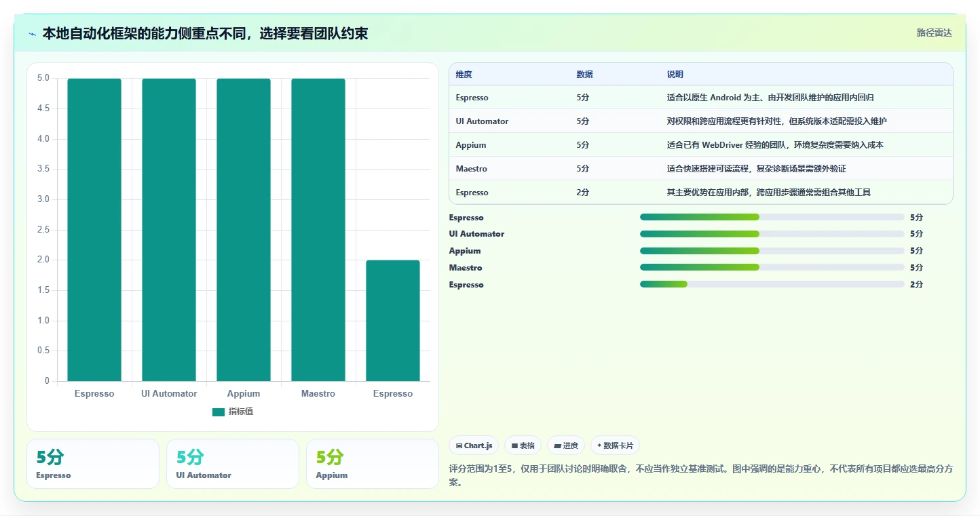Click the 2分 value after the last progress bar

tap(916, 285)
